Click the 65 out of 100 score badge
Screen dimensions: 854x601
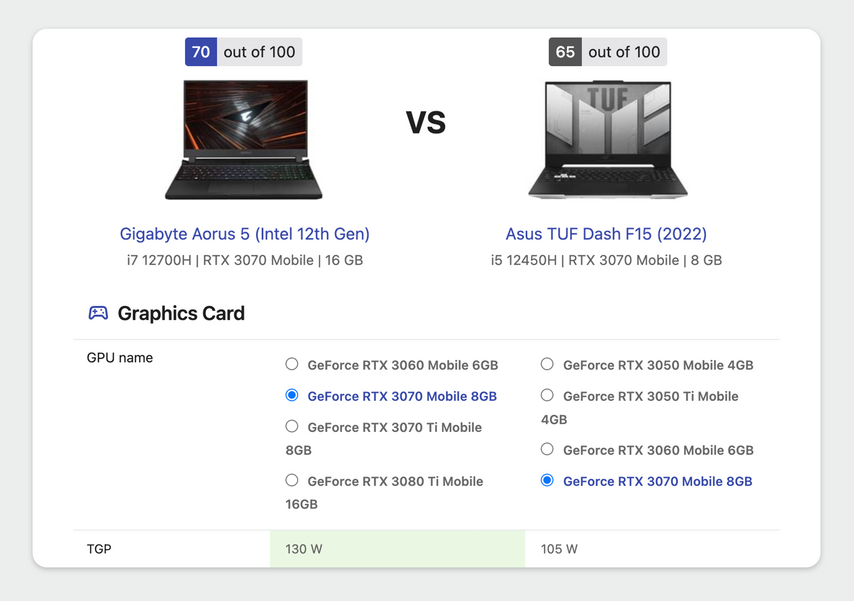[608, 52]
